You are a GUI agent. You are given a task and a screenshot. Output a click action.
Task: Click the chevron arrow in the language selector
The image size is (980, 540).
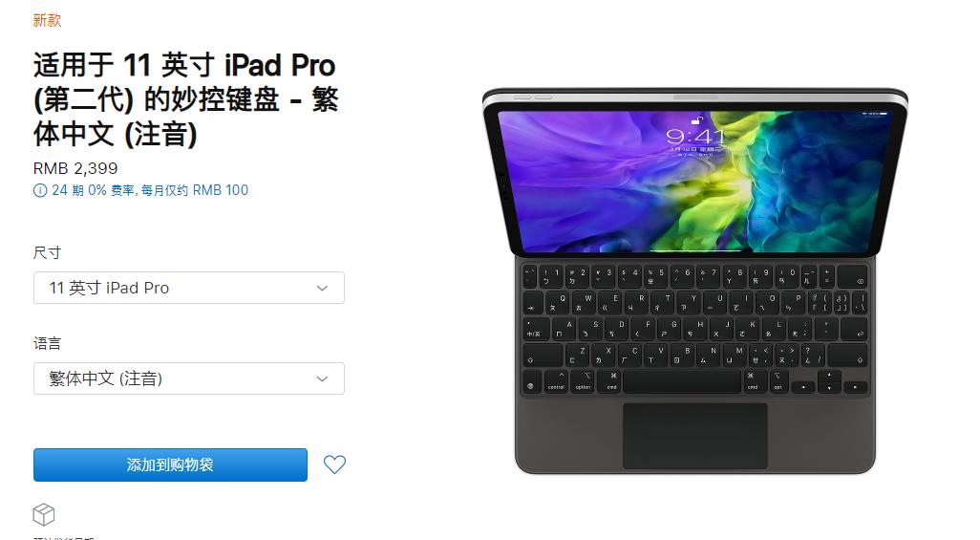pyautogui.click(x=322, y=379)
